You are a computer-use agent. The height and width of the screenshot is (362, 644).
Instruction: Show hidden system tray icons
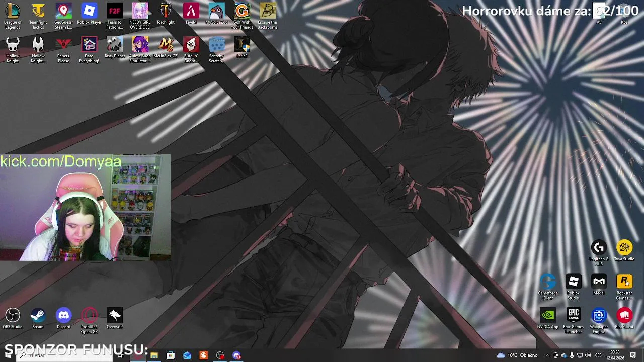(547, 355)
